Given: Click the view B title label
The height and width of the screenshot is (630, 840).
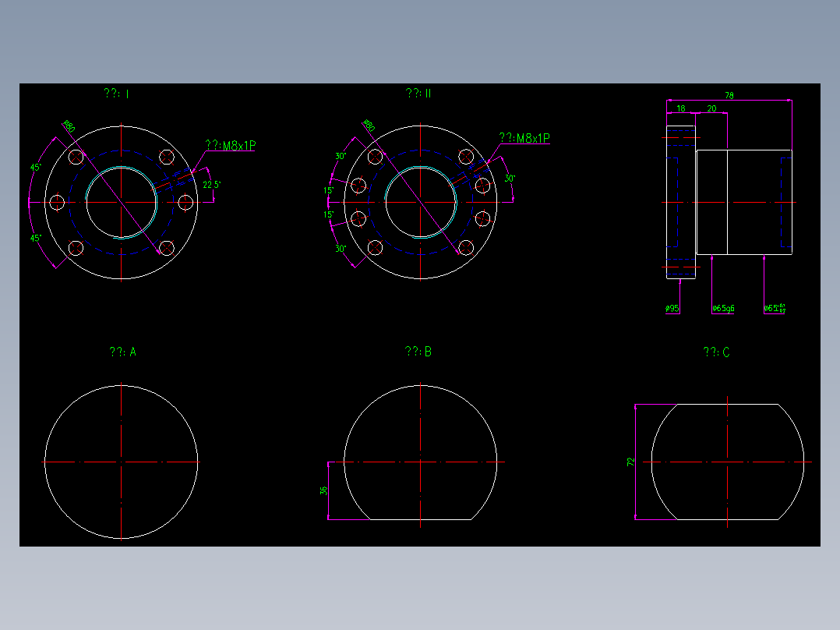Looking at the screenshot, I should pos(418,351).
